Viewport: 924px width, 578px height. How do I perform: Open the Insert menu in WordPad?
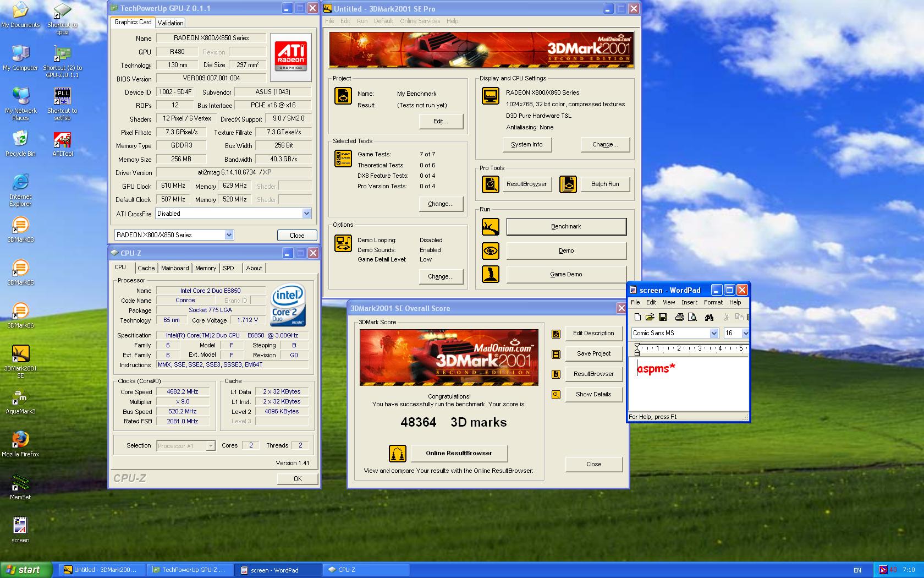[689, 302]
